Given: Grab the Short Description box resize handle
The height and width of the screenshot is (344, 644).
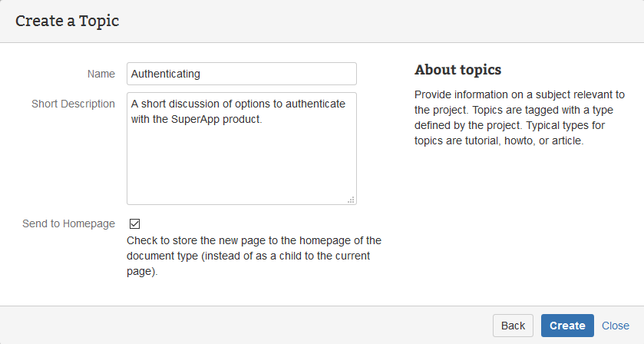Looking at the screenshot, I should coord(351,200).
